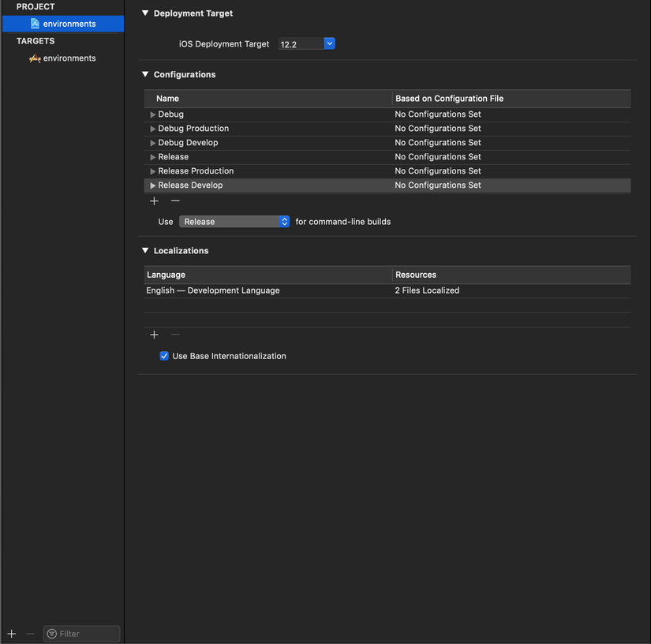Collapse the Localizations section
651x644 pixels.
tap(145, 250)
